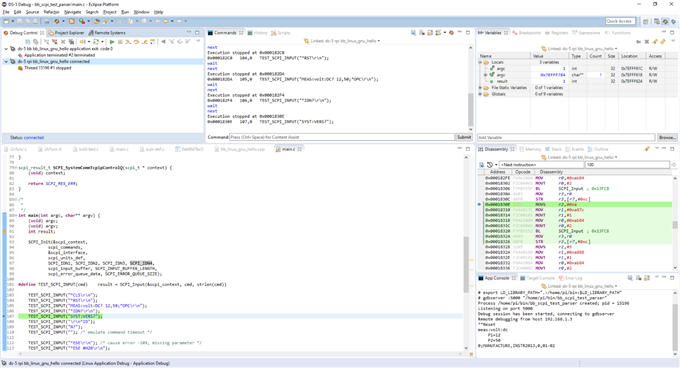Click the Step Over icon in Debug Control

136,42
